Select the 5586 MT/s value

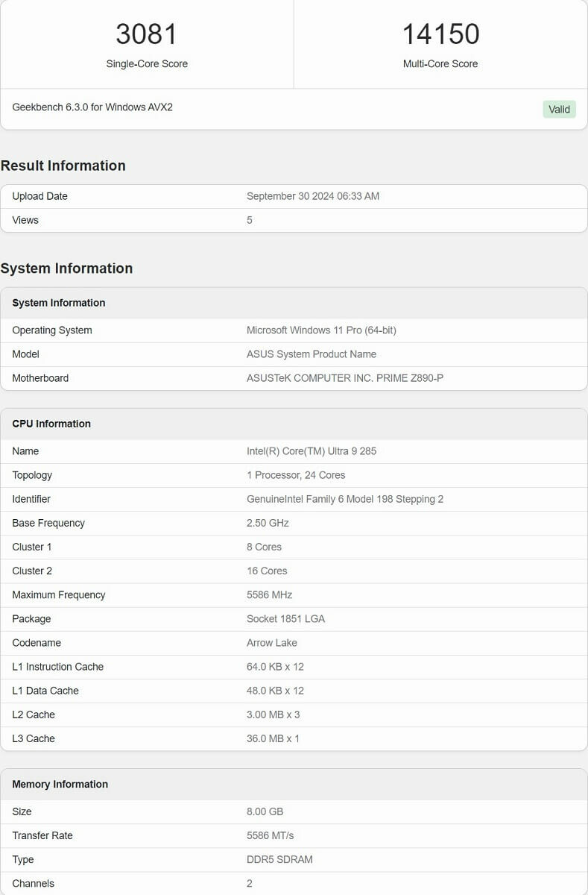point(269,835)
